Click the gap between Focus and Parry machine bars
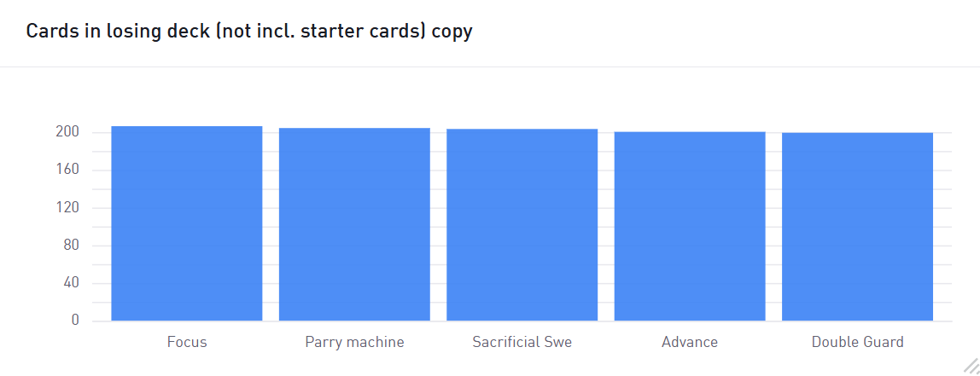980x376 pixels. [271, 225]
